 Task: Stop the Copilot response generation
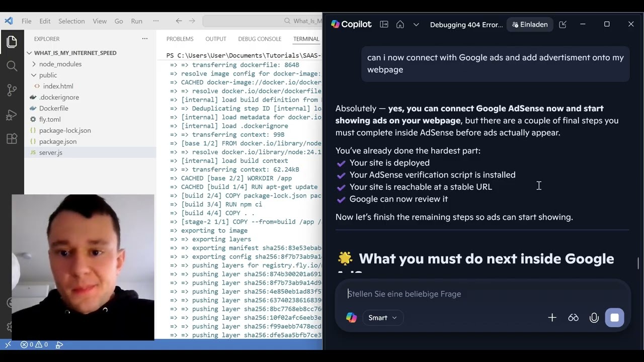click(x=615, y=318)
